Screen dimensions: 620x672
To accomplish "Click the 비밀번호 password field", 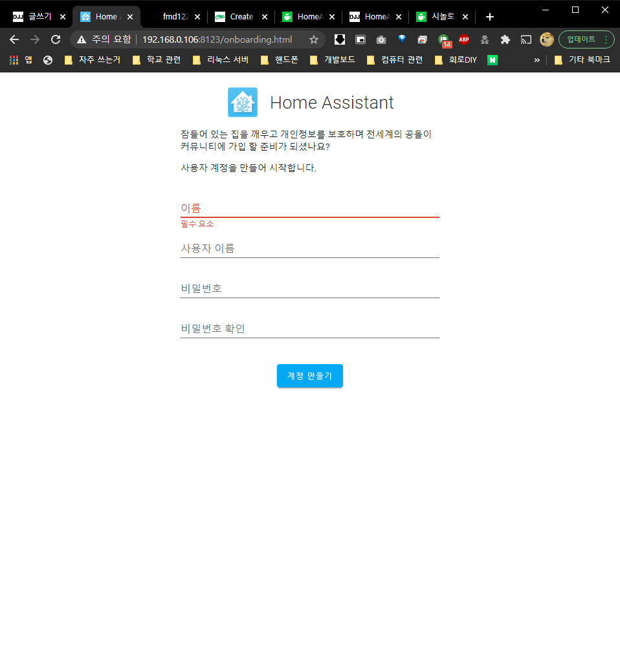I will point(310,288).
